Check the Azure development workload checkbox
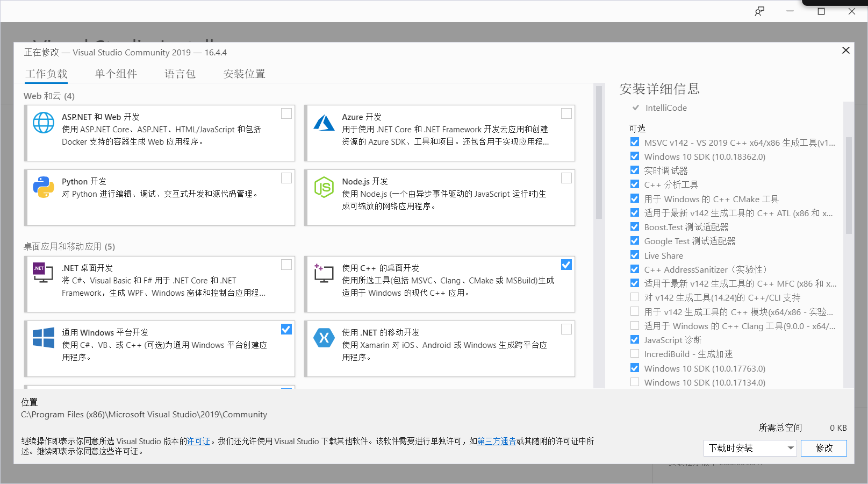 coord(566,113)
